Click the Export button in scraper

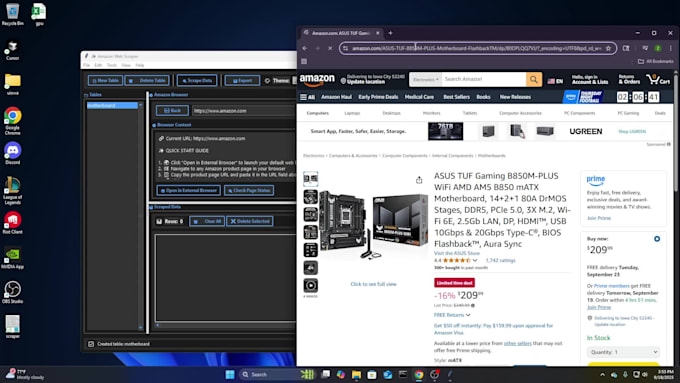click(x=242, y=80)
